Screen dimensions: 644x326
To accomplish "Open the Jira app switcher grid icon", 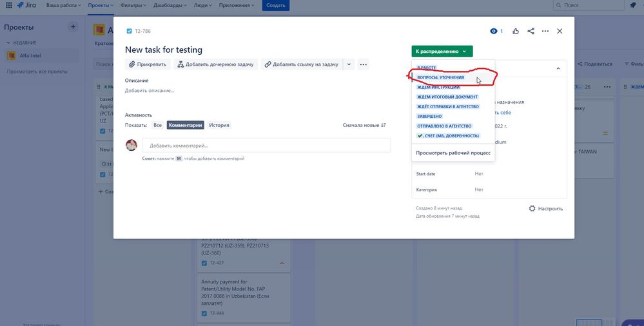I will [x=8, y=5].
